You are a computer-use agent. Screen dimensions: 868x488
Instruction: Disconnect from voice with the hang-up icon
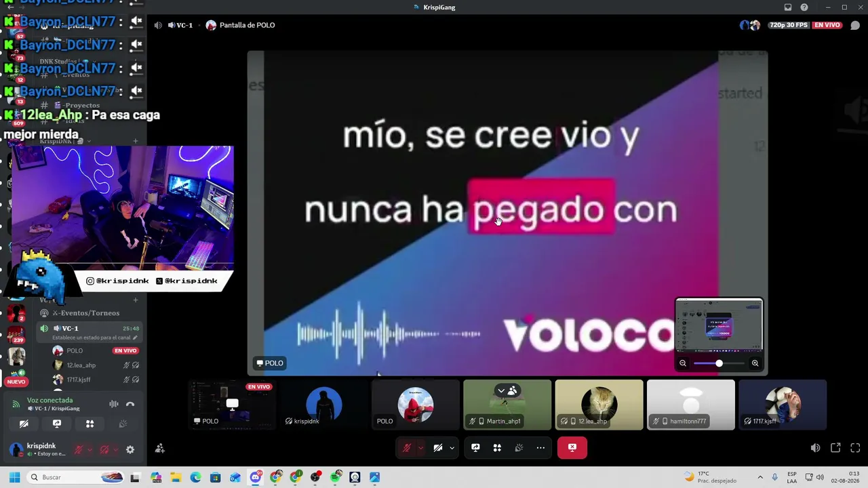(130, 404)
